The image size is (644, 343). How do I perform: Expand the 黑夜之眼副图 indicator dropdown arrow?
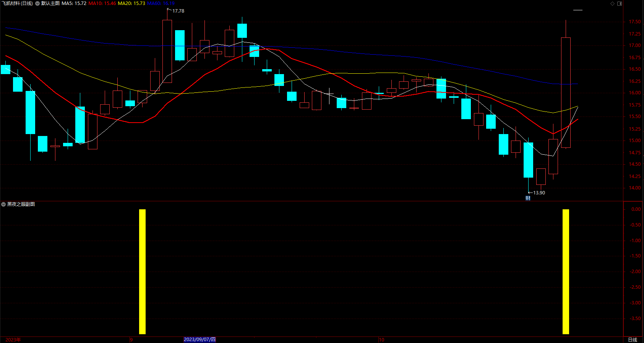tap(3, 204)
